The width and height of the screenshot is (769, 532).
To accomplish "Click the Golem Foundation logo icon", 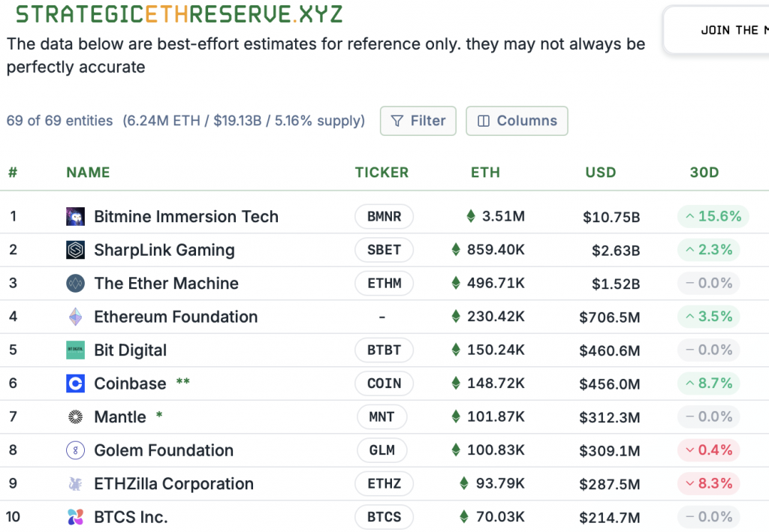I will point(74,450).
